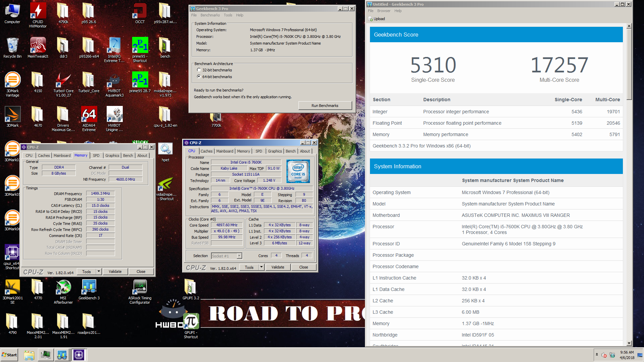Open the OCCT desktop shortcut
The height and width of the screenshot is (362, 644).
[140, 13]
